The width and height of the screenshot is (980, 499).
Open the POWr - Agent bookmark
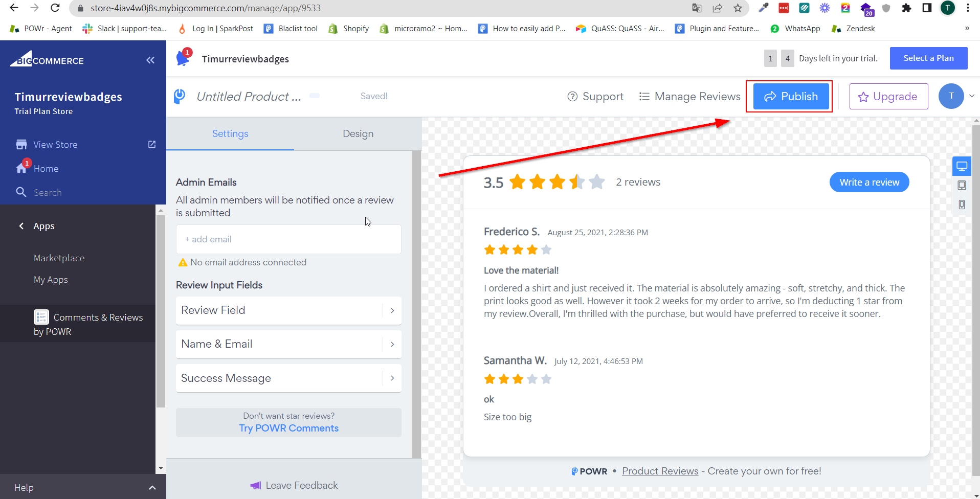pyautogui.click(x=41, y=29)
